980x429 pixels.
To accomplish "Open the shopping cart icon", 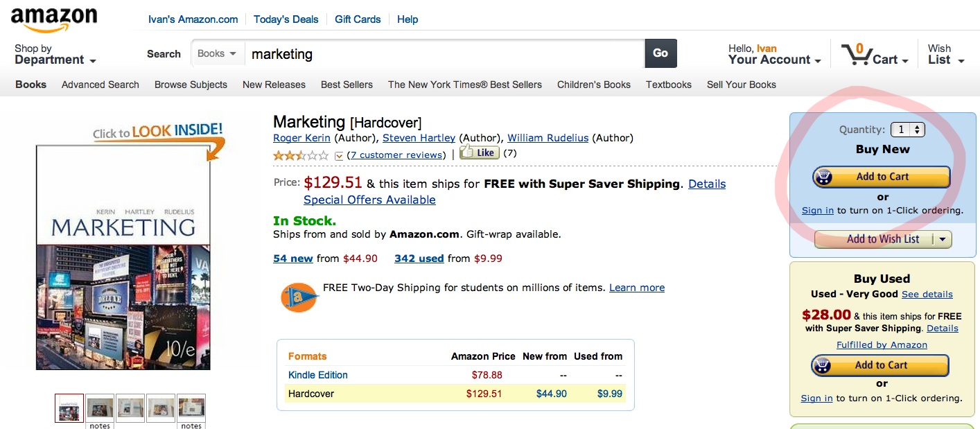I will click(857, 55).
